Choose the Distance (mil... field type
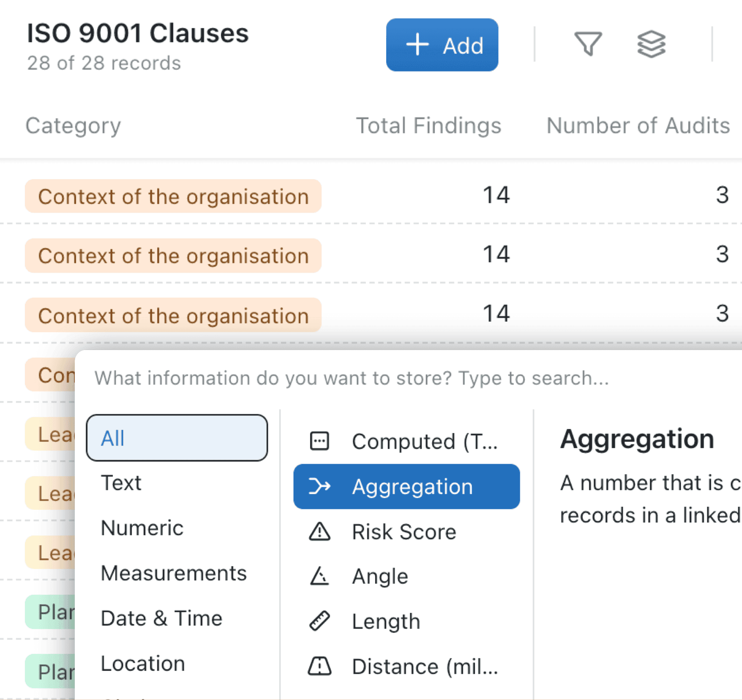The height and width of the screenshot is (700, 742). tap(406, 667)
